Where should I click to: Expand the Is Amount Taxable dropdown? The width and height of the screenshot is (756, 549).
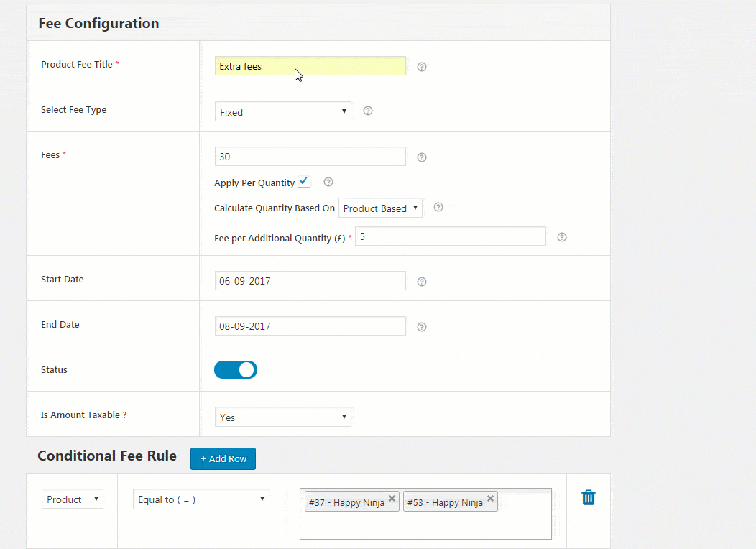tap(282, 417)
